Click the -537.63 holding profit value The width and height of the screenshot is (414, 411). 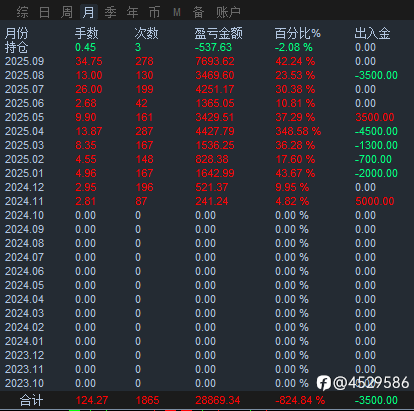(213, 47)
